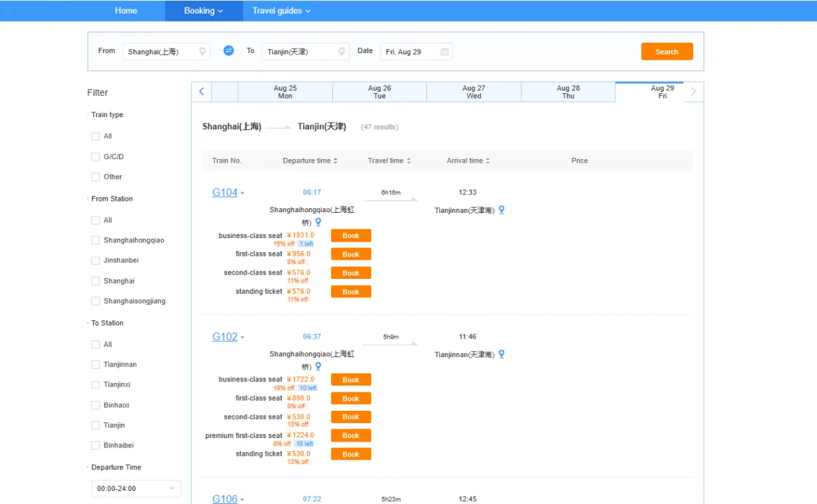Check the Train type All checkbox
817x504 pixels.
[95, 137]
